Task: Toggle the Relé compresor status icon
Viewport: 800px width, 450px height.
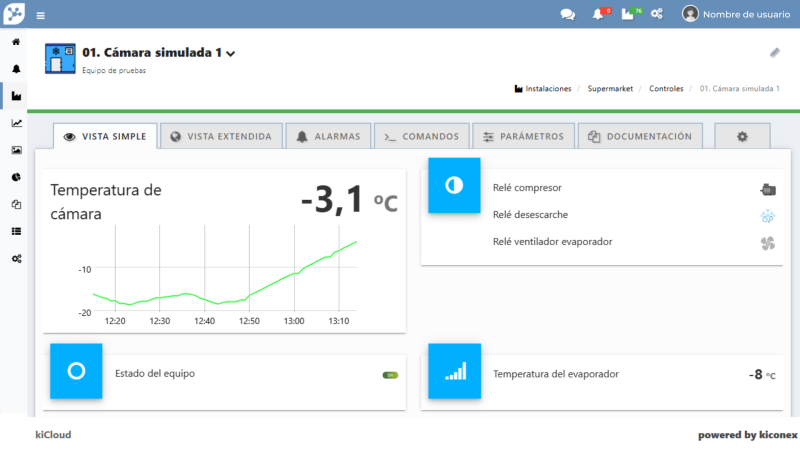Action: pos(767,189)
